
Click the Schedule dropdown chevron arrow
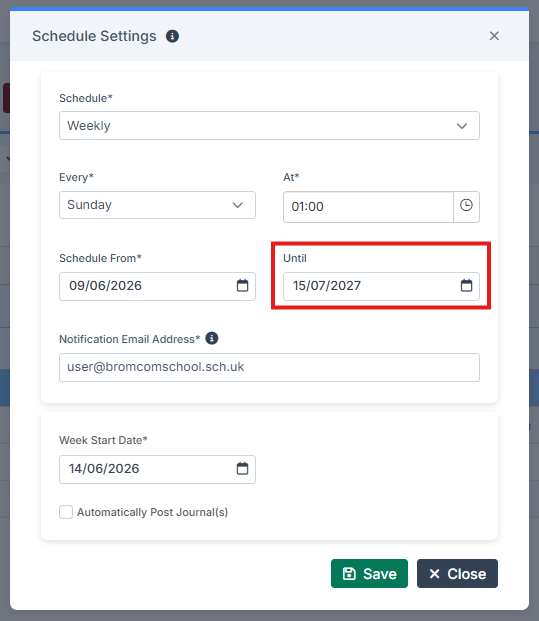[462, 126]
